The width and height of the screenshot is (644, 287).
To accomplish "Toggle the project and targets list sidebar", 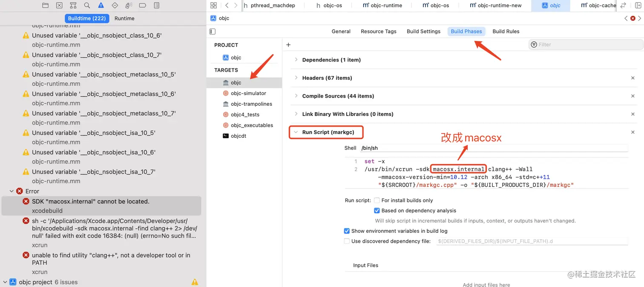I will 213,32.
